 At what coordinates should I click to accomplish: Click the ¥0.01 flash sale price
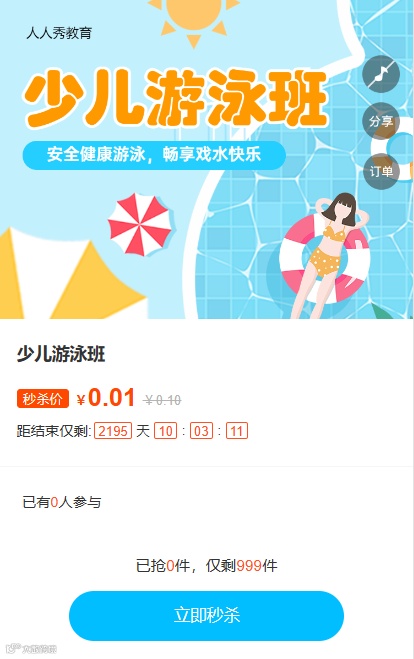point(105,398)
